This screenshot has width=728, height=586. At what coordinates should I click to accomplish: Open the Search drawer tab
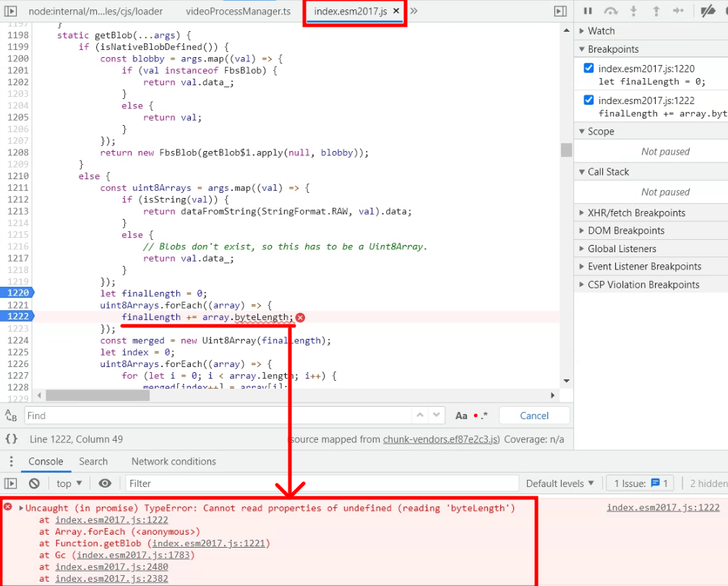pyautogui.click(x=93, y=461)
